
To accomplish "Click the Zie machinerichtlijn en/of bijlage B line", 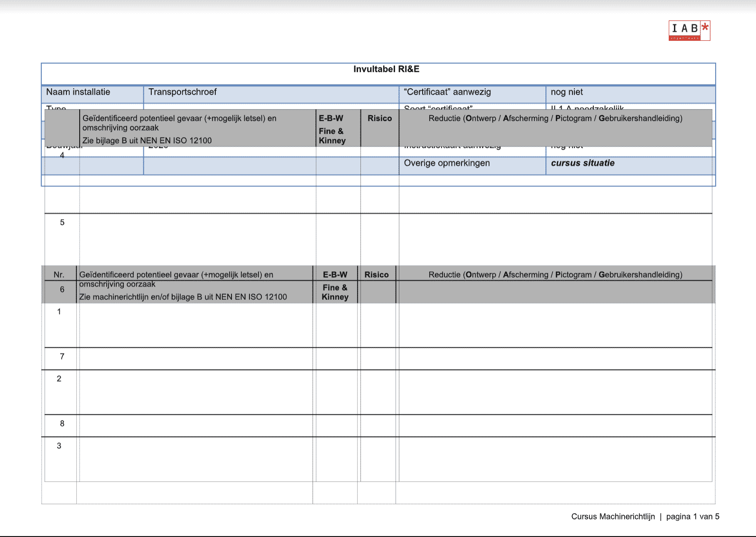I will pyautogui.click(x=183, y=297).
